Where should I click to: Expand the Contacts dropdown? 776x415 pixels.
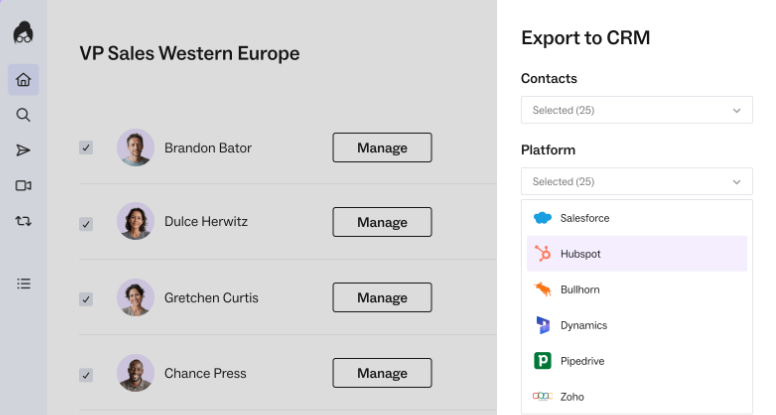point(636,110)
